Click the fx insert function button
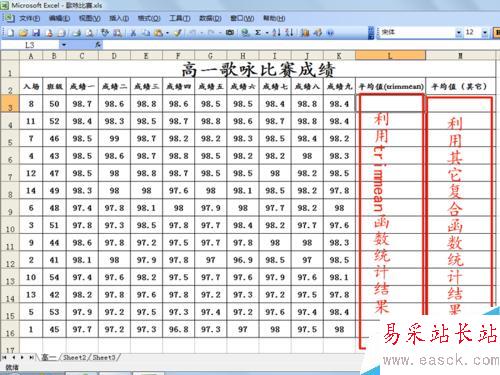 (x=98, y=45)
